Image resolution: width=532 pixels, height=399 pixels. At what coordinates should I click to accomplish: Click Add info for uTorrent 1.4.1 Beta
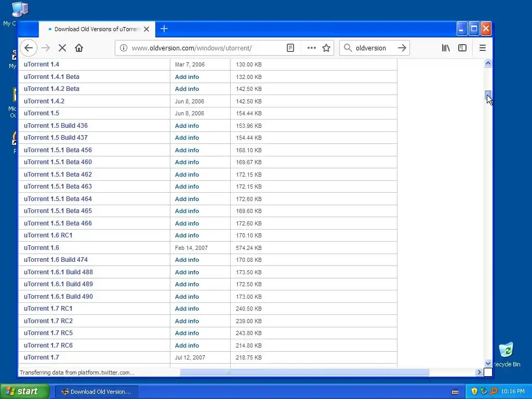pyautogui.click(x=187, y=77)
